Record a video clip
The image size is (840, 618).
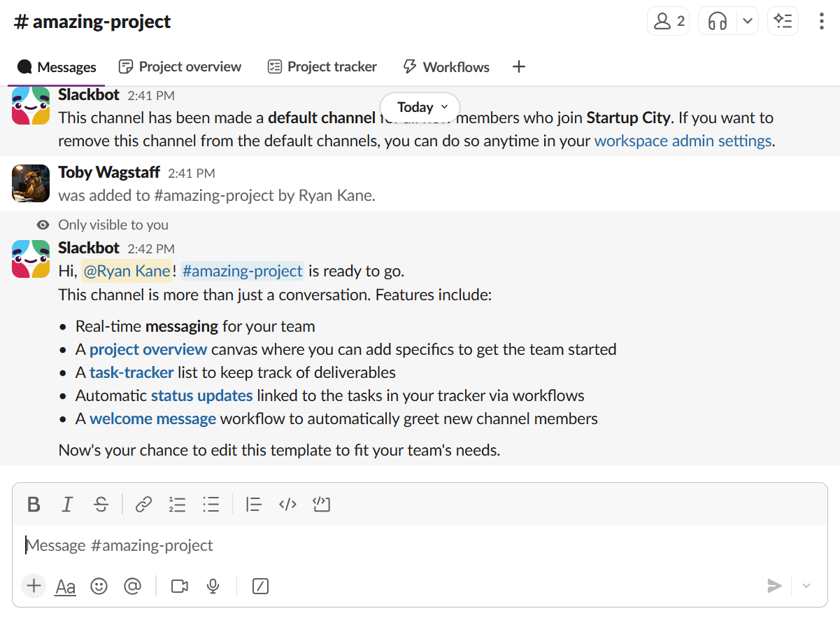point(180,586)
